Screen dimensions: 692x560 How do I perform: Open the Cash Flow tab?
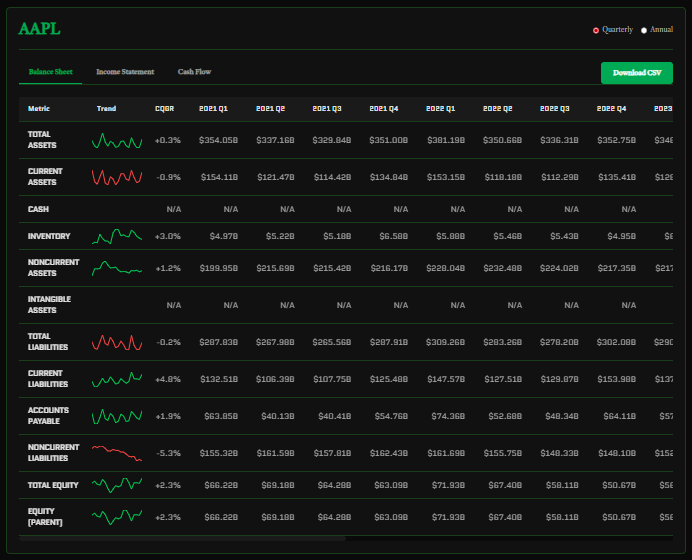coord(195,72)
